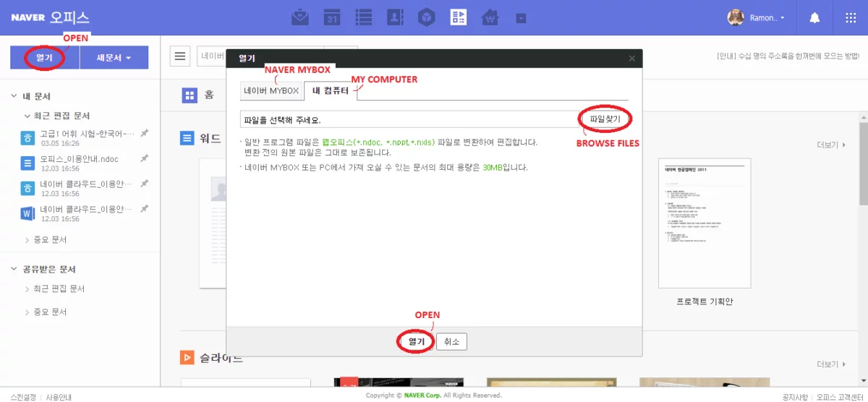Toggle pin on 고급1 어휘 시험 document
The height and width of the screenshot is (402, 868).
pos(144,133)
